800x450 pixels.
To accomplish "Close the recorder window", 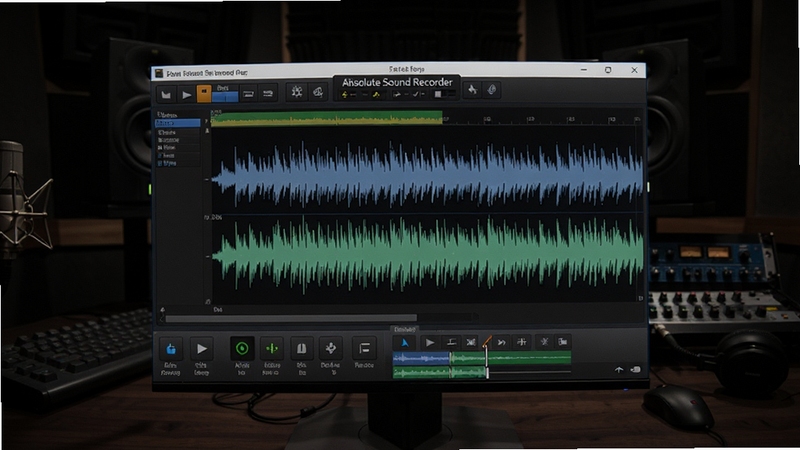I will point(634,70).
